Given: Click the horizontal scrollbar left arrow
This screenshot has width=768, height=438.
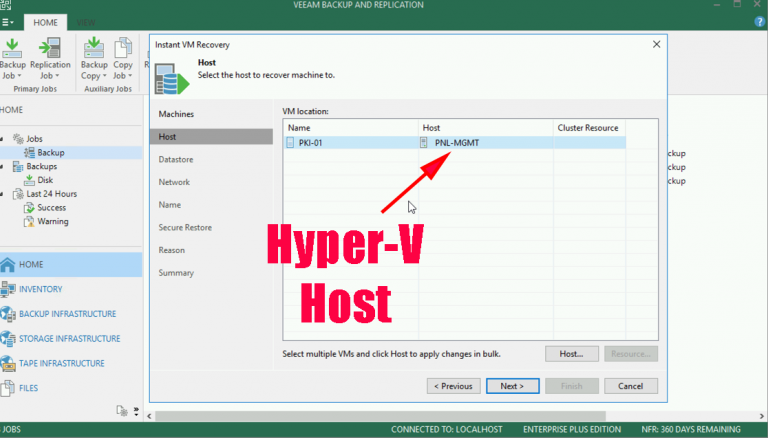Looking at the screenshot, I should point(149,416).
